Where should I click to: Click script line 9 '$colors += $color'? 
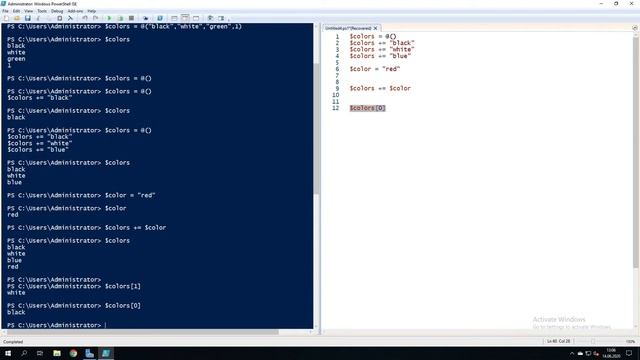point(380,88)
